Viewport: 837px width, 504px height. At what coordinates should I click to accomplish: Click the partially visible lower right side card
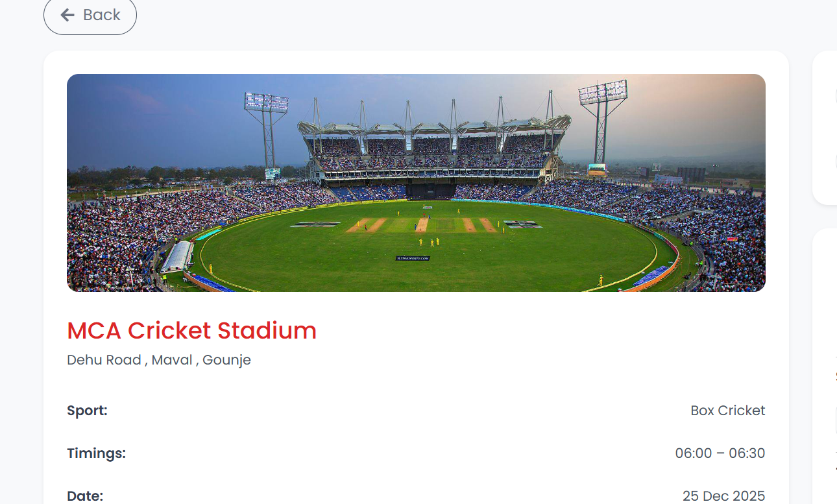(x=825, y=363)
